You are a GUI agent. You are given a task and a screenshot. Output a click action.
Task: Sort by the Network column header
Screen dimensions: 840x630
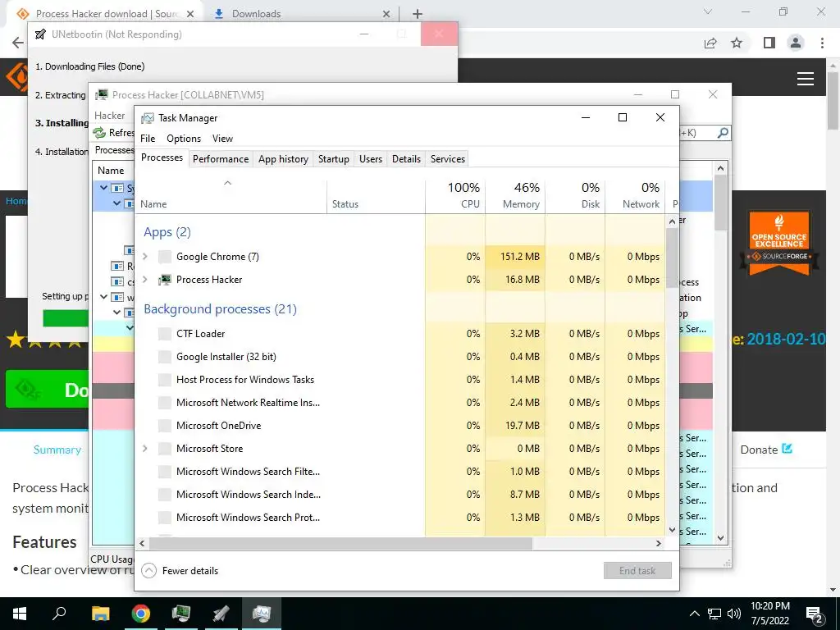coord(636,196)
